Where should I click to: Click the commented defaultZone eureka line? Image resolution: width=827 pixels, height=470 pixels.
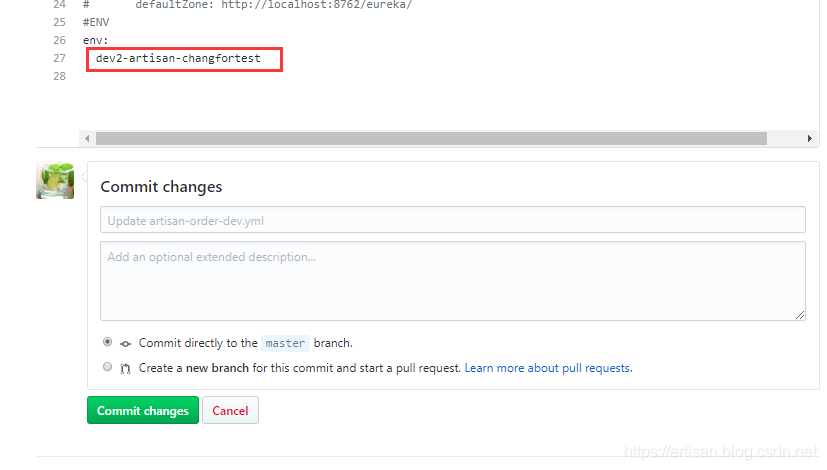[x=247, y=5]
